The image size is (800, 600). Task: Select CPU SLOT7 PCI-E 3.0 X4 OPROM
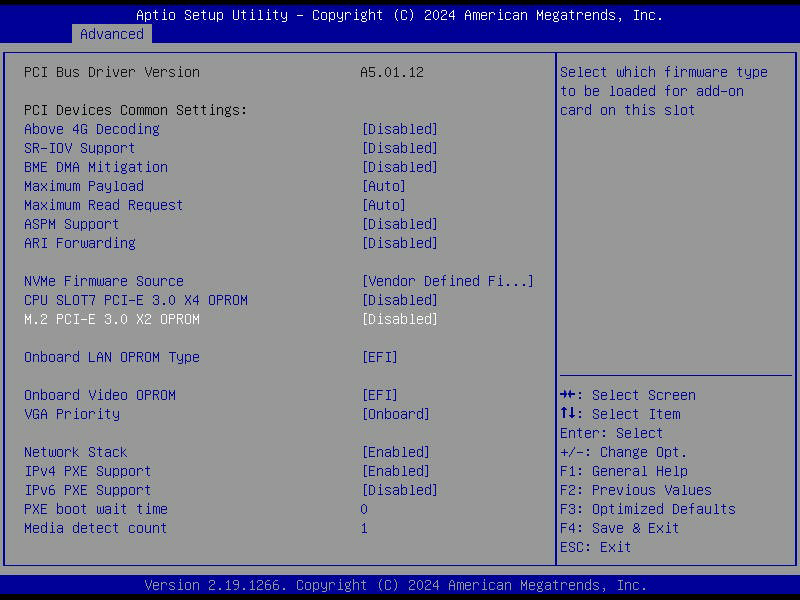136,300
